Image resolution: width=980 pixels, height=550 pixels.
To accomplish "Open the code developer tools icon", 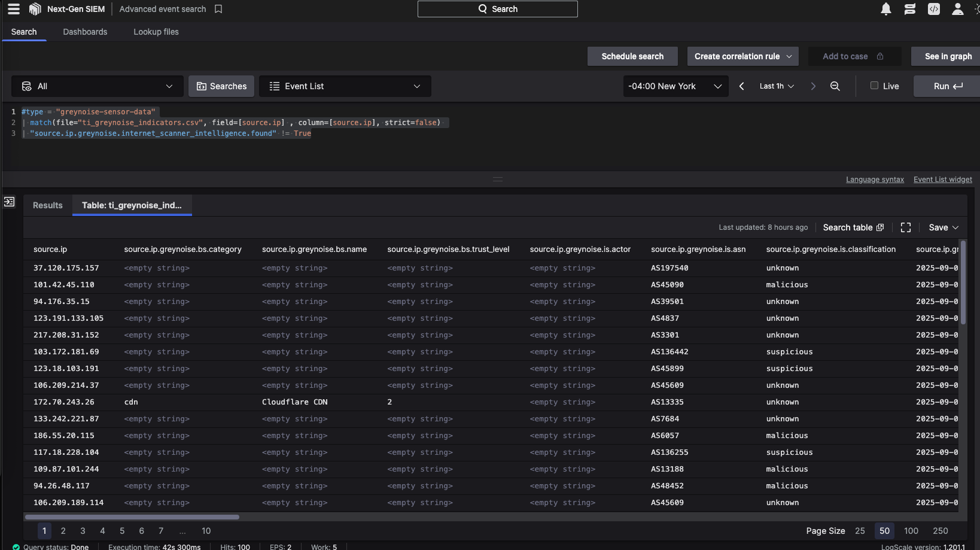I will point(934,9).
